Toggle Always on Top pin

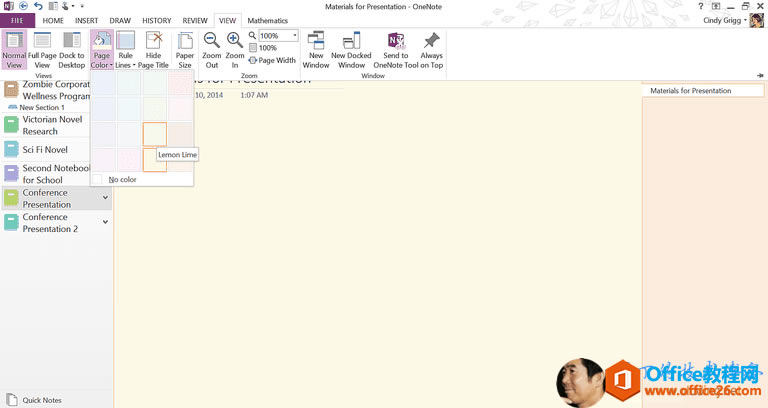point(432,49)
